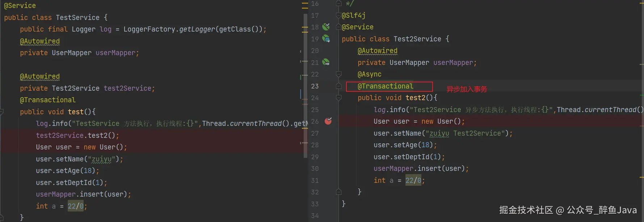Click the "zuiyu" string in the left pane
Image resolution: width=644 pixels, height=222 pixels.
tap(101, 159)
